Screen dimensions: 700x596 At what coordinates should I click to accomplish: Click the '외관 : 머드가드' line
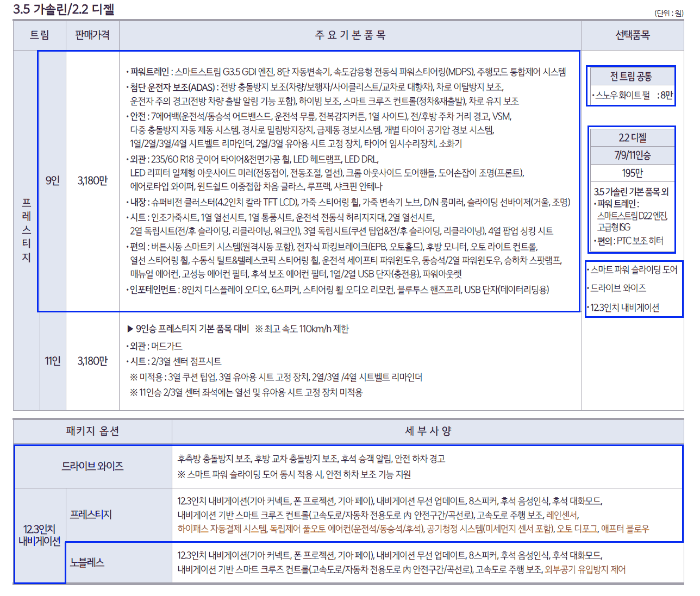pyautogui.click(x=154, y=346)
